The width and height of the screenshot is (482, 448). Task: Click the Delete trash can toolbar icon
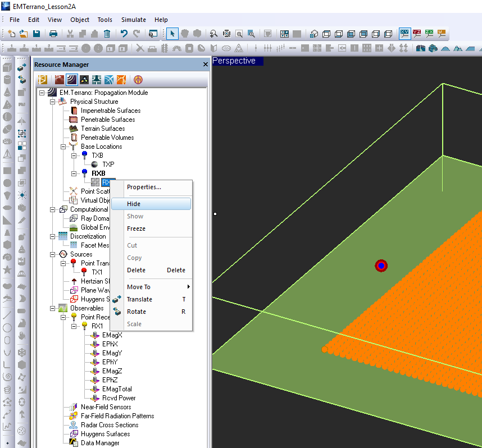click(x=107, y=34)
